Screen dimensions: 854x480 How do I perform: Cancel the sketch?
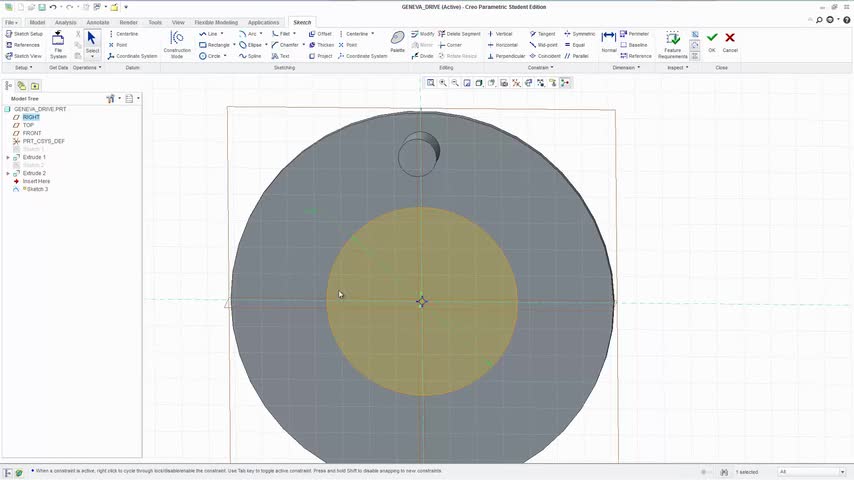pos(730,41)
